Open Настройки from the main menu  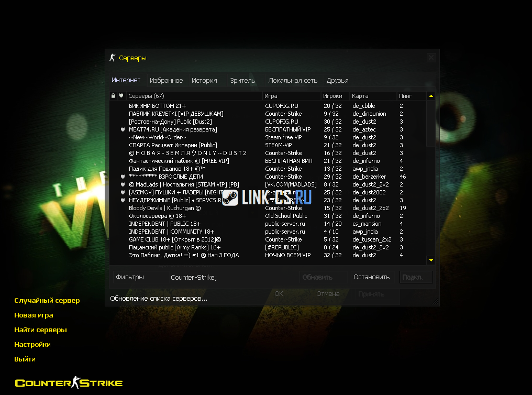(32, 345)
